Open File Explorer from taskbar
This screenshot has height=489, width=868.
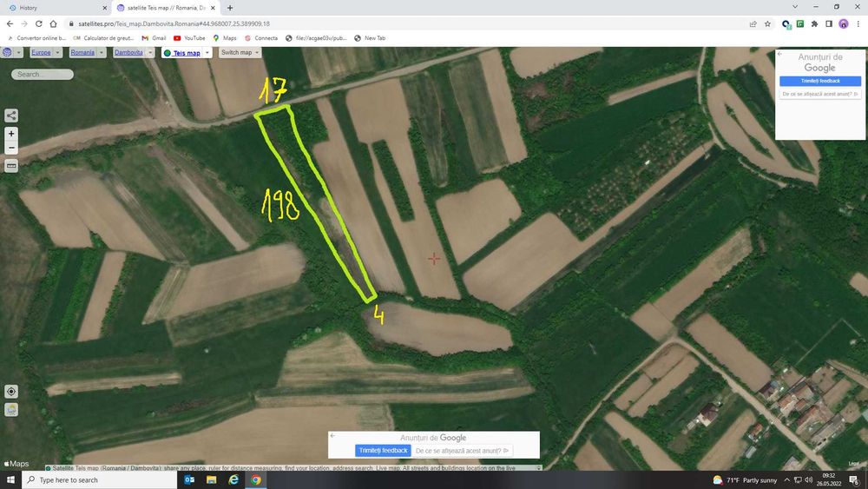click(x=212, y=479)
